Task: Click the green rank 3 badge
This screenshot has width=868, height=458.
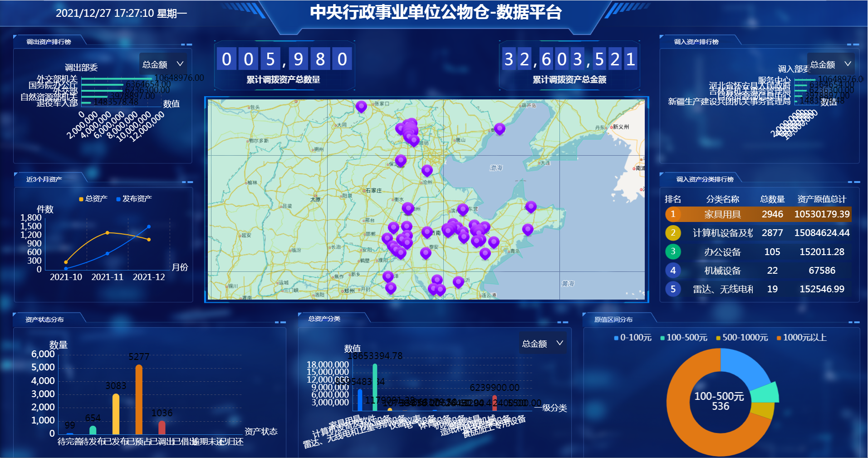Action: [673, 251]
